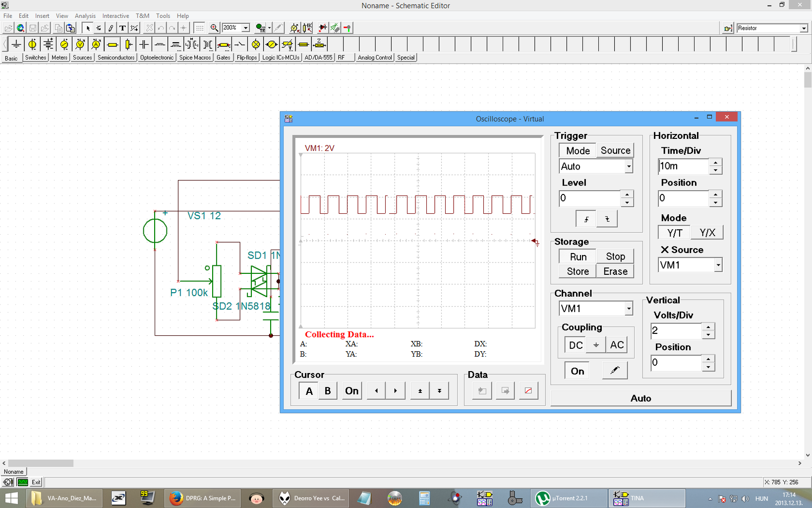This screenshot has width=812, height=508.
Task: Click the rising edge trigger icon
Action: [x=586, y=219]
